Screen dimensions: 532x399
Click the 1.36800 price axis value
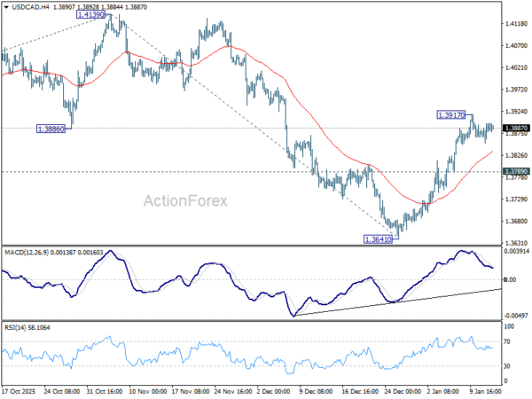(516, 221)
